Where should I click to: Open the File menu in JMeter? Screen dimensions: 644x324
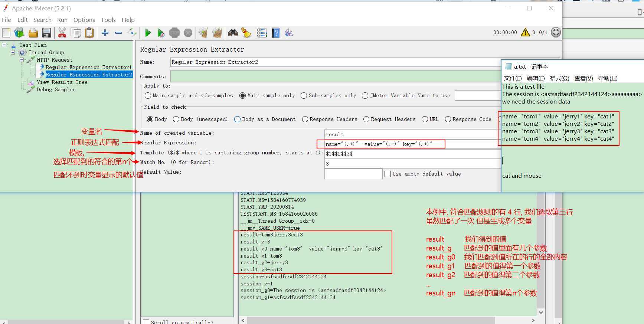tap(7, 20)
